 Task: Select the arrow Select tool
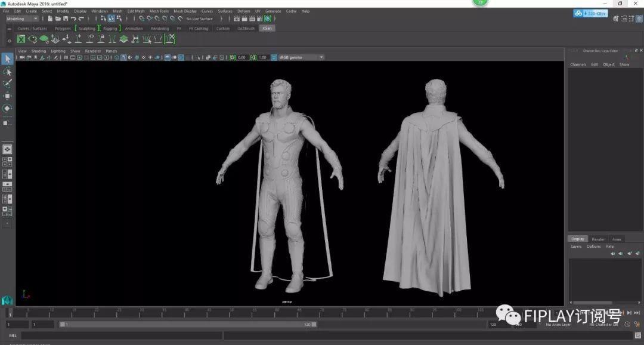pos(7,58)
